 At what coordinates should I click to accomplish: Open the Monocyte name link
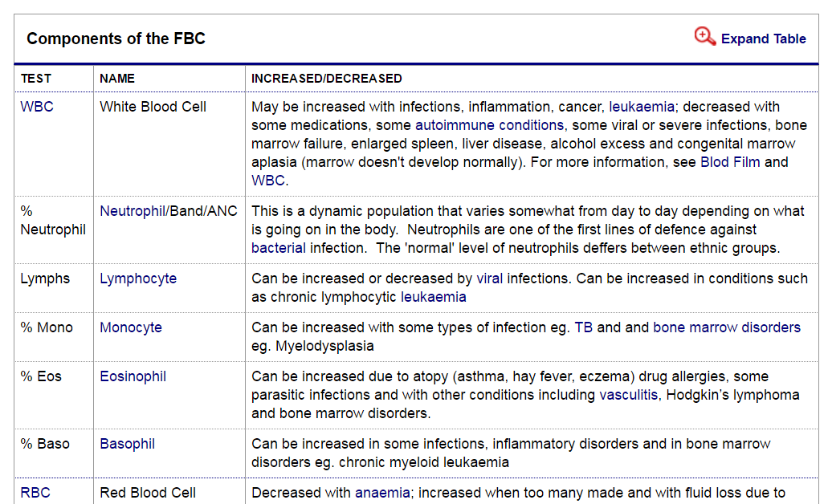click(131, 327)
